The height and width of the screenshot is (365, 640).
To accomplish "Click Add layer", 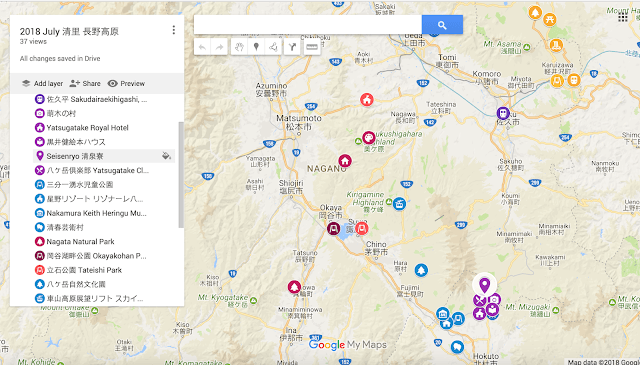I will click(42, 83).
